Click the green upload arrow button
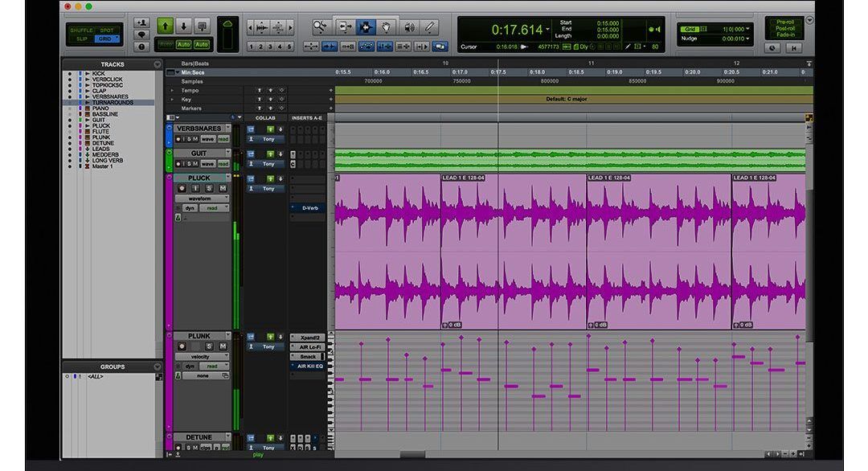The height and width of the screenshot is (471, 868). [x=165, y=26]
